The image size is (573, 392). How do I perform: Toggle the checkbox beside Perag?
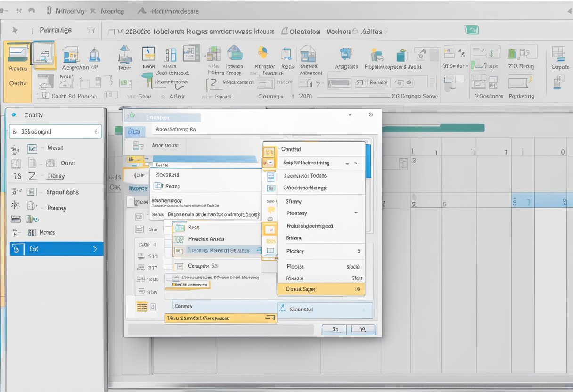(x=158, y=186)
